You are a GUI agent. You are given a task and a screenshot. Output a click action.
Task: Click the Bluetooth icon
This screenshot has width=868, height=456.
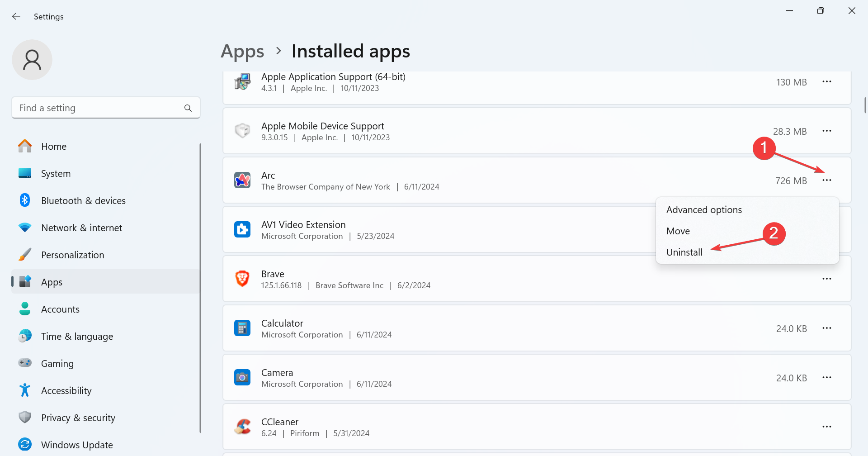click(25, 200)
